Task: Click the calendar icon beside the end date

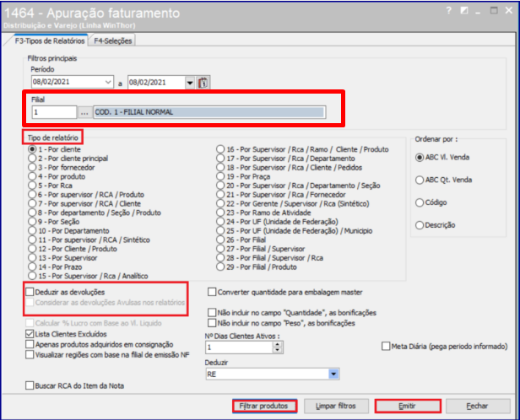Action: [x=203, y=82]
